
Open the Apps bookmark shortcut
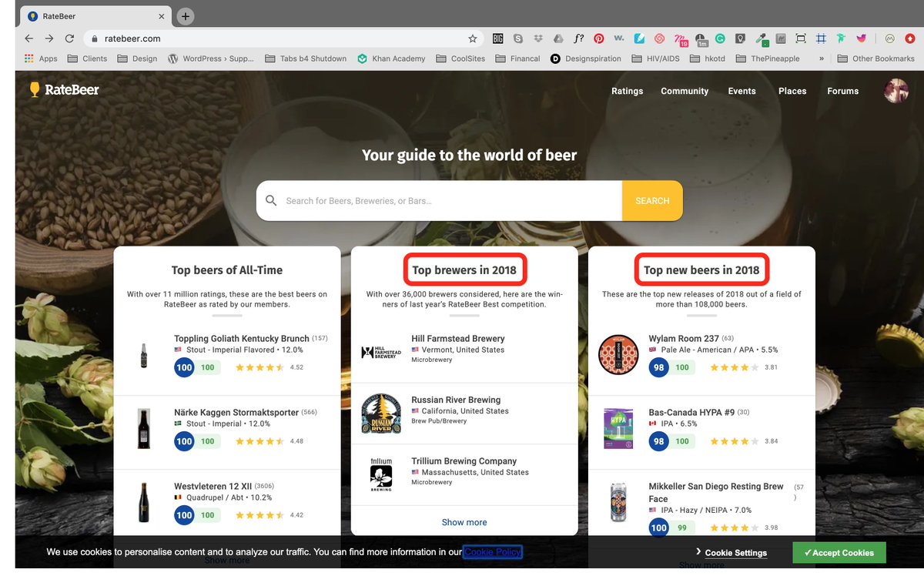click(x=41, y=59)
